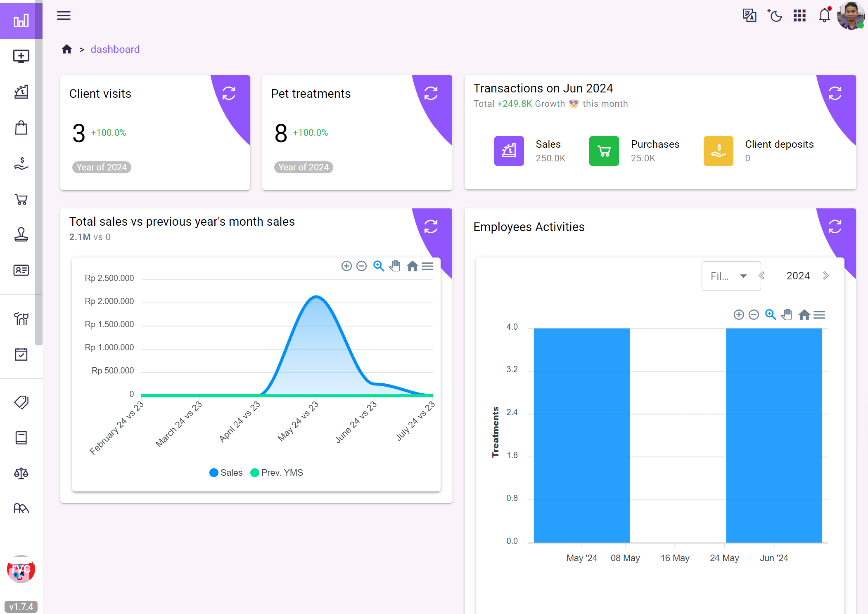868x614 pixels.
Task: Toggle Prev. YMS series in legend
Action: coord(277,472)
